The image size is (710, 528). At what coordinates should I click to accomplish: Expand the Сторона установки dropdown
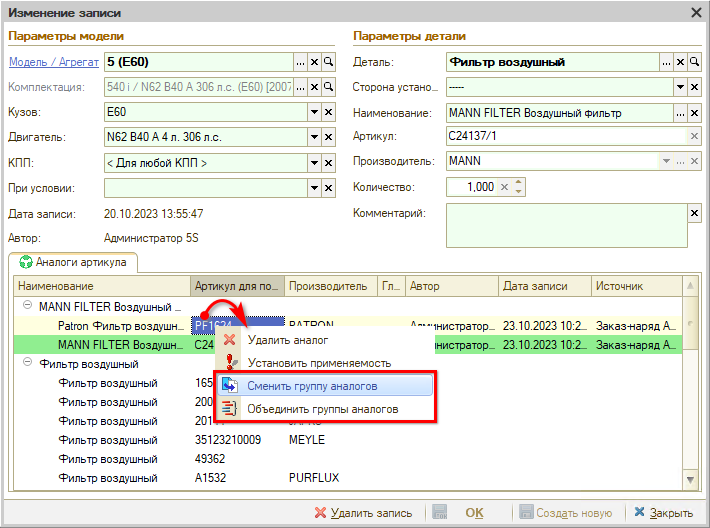coord(680,87)
